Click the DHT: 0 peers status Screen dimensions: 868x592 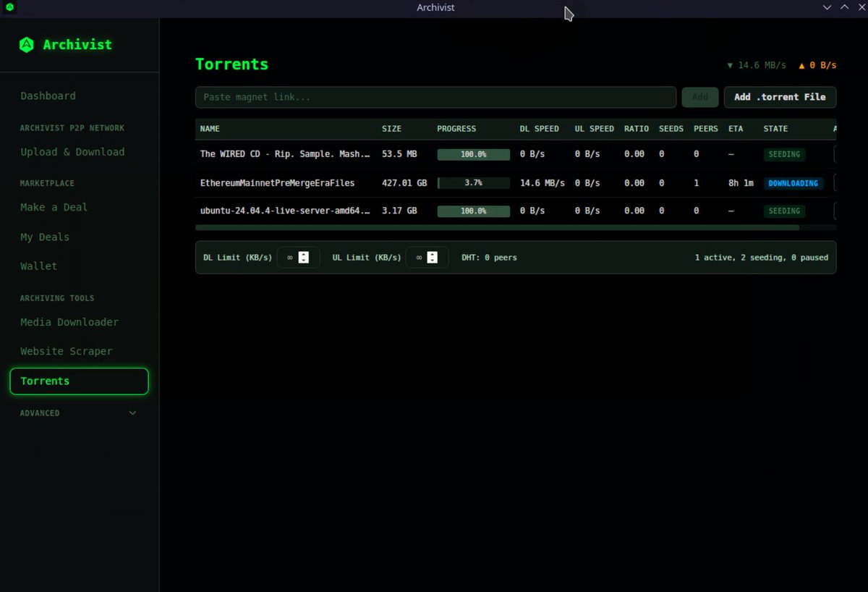pyautogui.click(x=489, y=258)
